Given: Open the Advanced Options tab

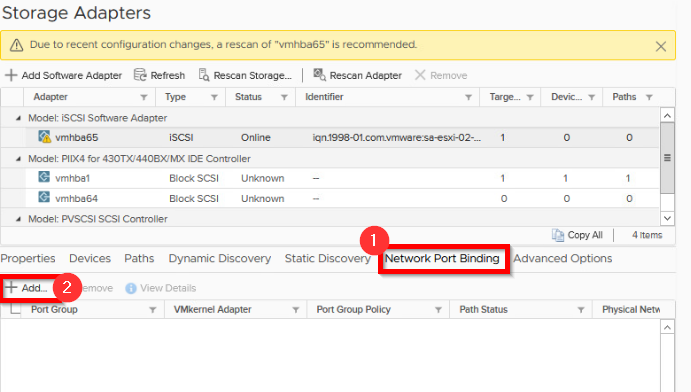Looking at the screenshot, I should [562, 259].
